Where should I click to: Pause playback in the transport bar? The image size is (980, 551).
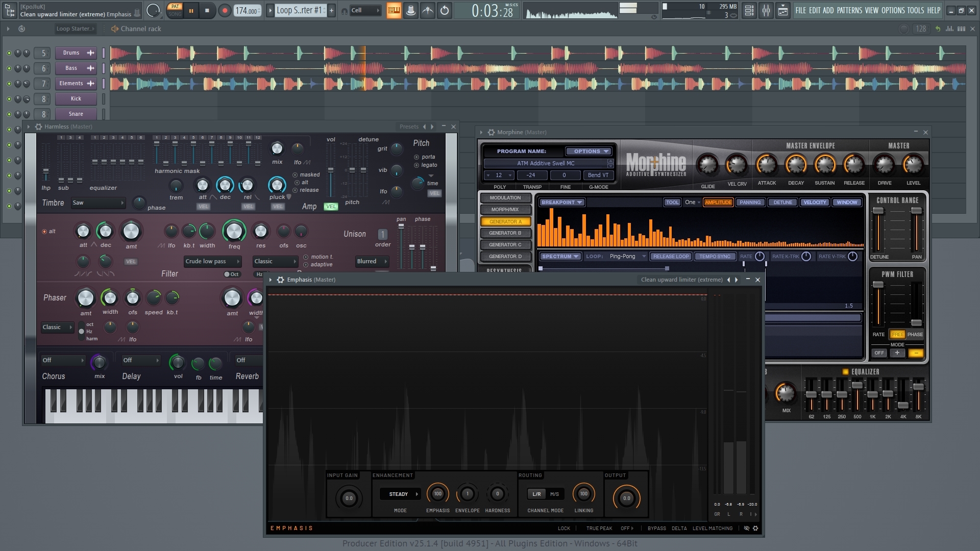(x=191, y=11)
